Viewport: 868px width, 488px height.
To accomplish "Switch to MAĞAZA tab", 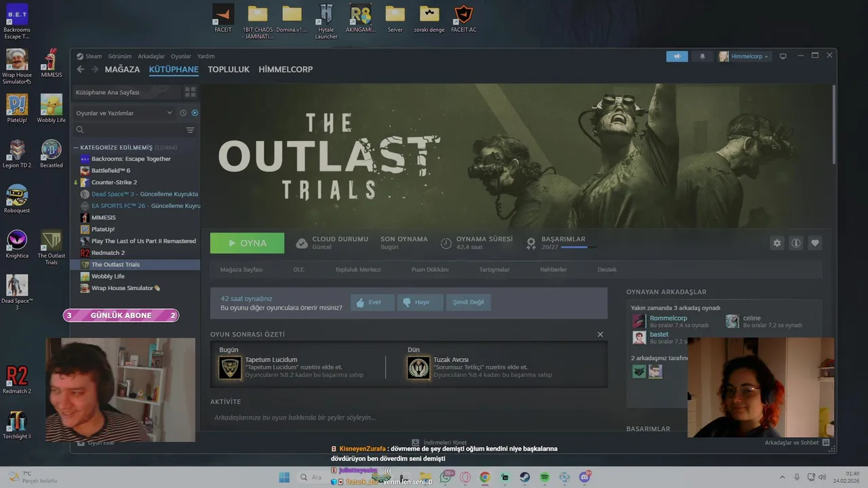I will coord(122,69).
